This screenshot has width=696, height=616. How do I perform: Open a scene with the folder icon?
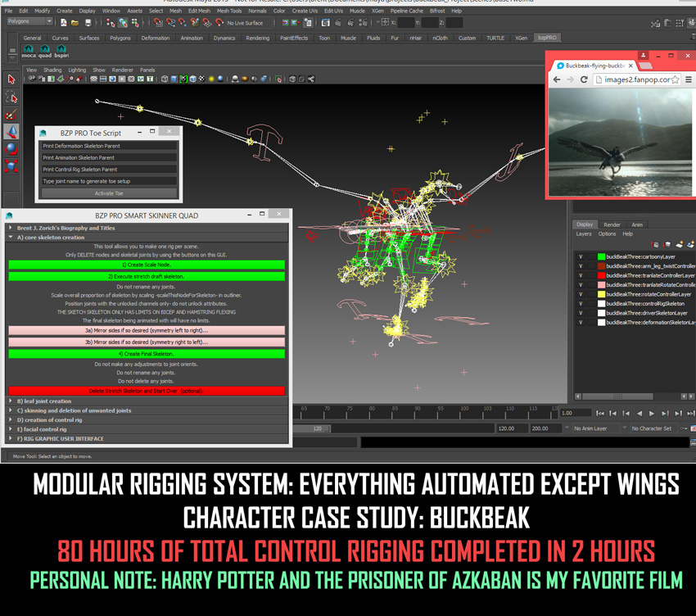75,22
